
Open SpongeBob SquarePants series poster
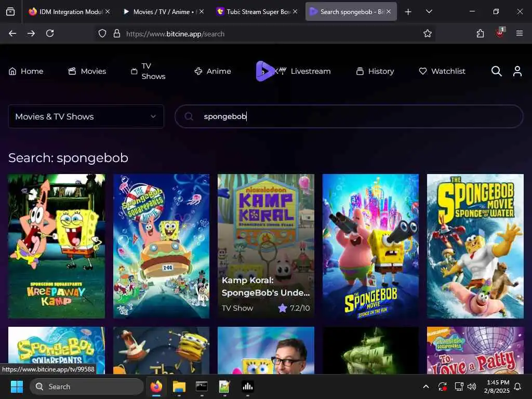tap(57, 350)
